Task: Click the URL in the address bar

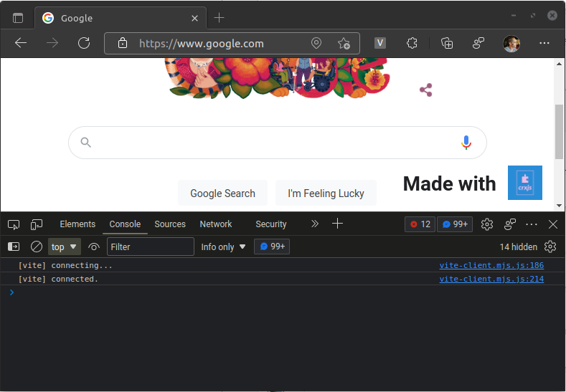Action: point(202,44)
